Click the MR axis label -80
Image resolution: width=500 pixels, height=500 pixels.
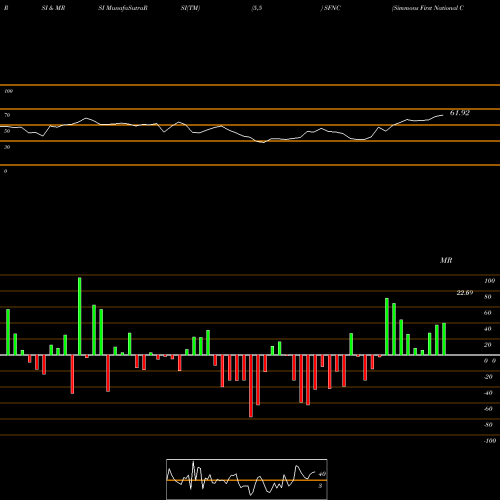pos(488,425)
